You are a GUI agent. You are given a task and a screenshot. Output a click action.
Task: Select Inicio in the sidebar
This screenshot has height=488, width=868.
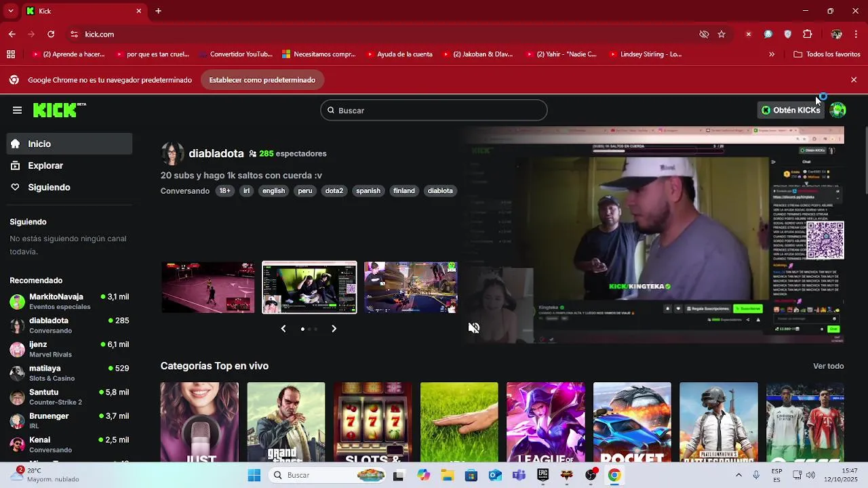point(69,144)
